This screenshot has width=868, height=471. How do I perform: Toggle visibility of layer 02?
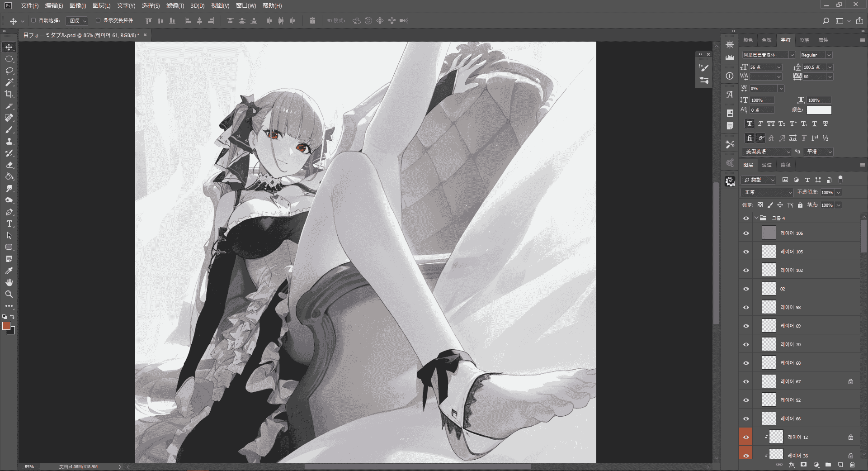coord(746,289)
